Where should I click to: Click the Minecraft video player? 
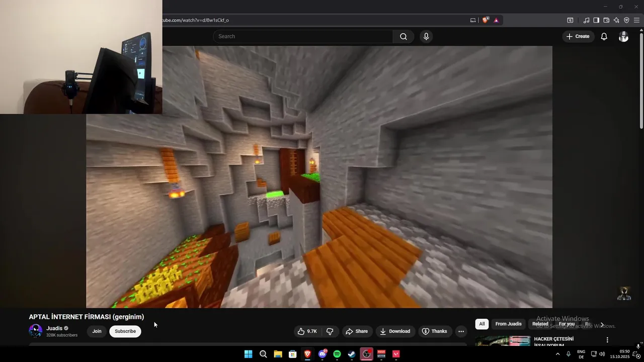coord(319,176)
